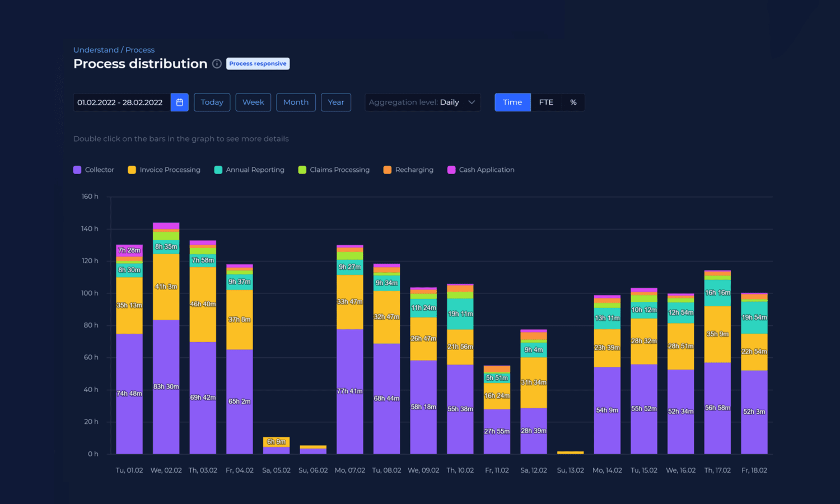Select the Year view
Image resolution: width=840 pixels, height=504 pixels.
pos(336,102)
